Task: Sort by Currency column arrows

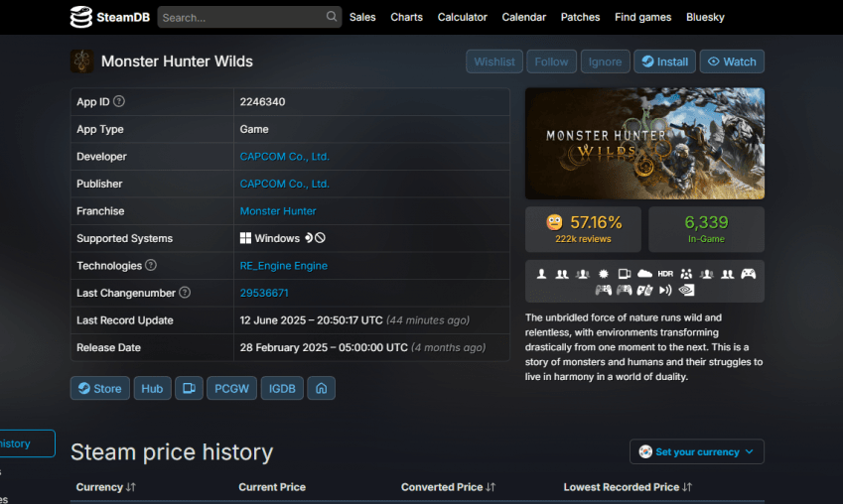Action: pos(131,487)
